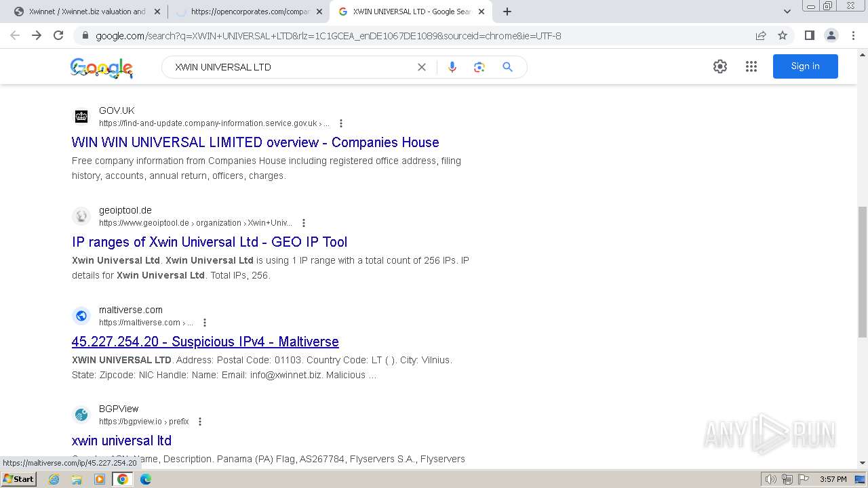Viewport: 868px width, 488px height.
Task: Open xwin universal ltd BGPView result
Action: [x=121, y=441]
